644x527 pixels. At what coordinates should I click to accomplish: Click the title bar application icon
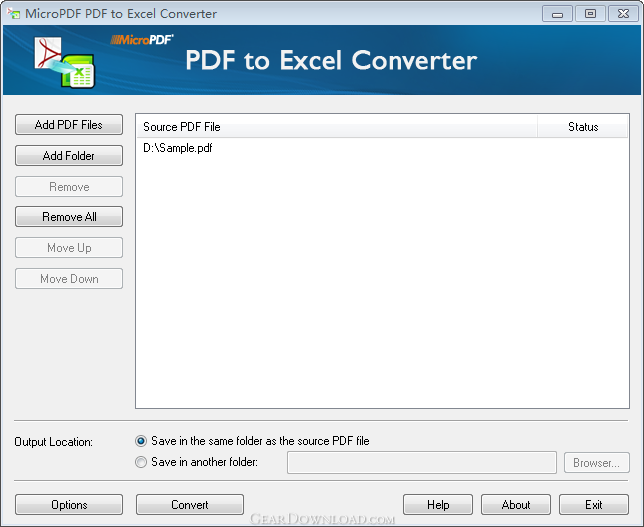14,14
